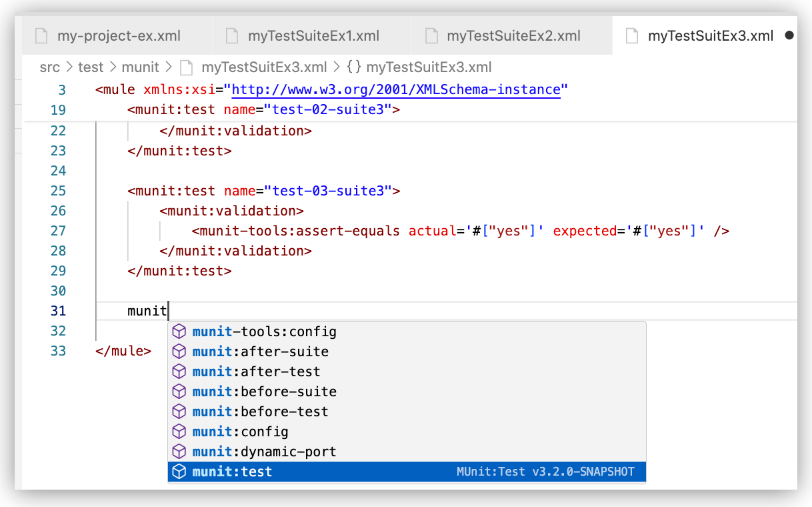
Task: Click the cube icon next to munit:test entry
Action: click(179, 471)
